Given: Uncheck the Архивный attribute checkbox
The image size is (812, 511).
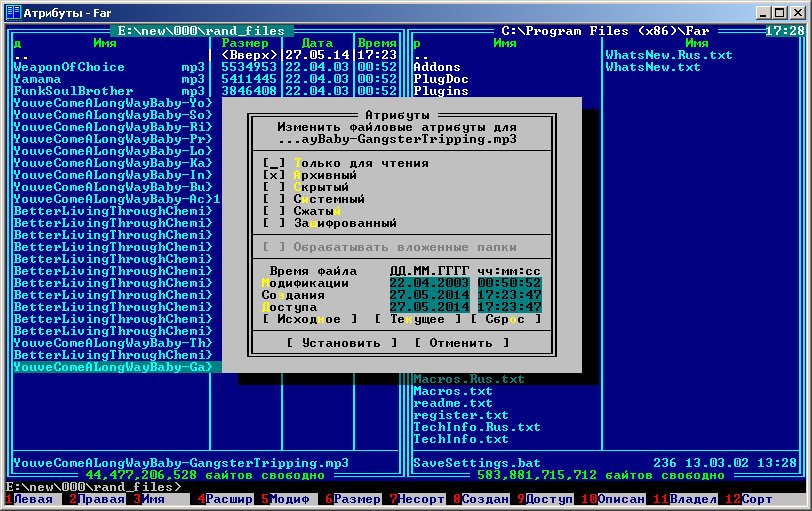Looking at the screenshot, I should [x=273, y=175].
